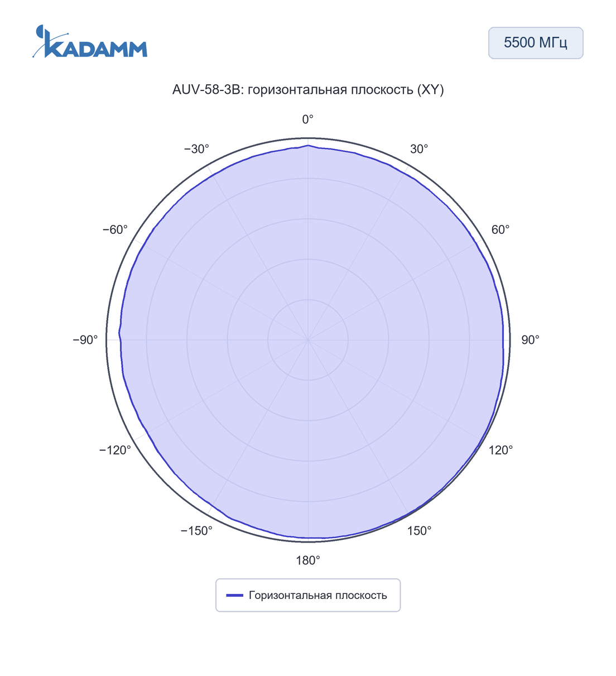Image resolution: width=616 pixels, height=676 pixels.
Task: Click the 180° angle label
Action: (308, 560)
